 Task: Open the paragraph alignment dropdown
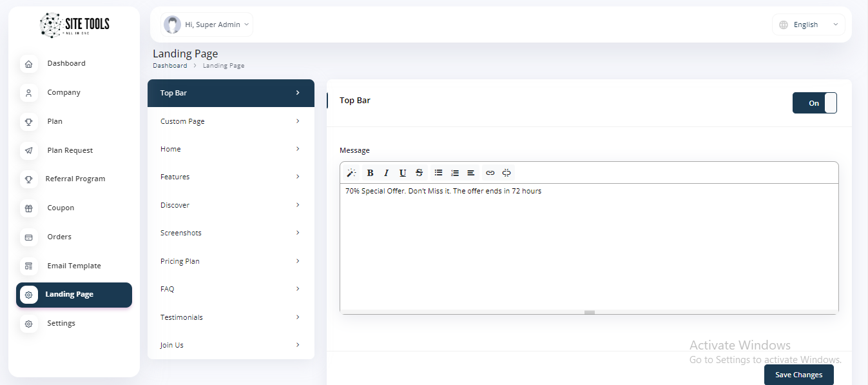[x=471, y=173]
